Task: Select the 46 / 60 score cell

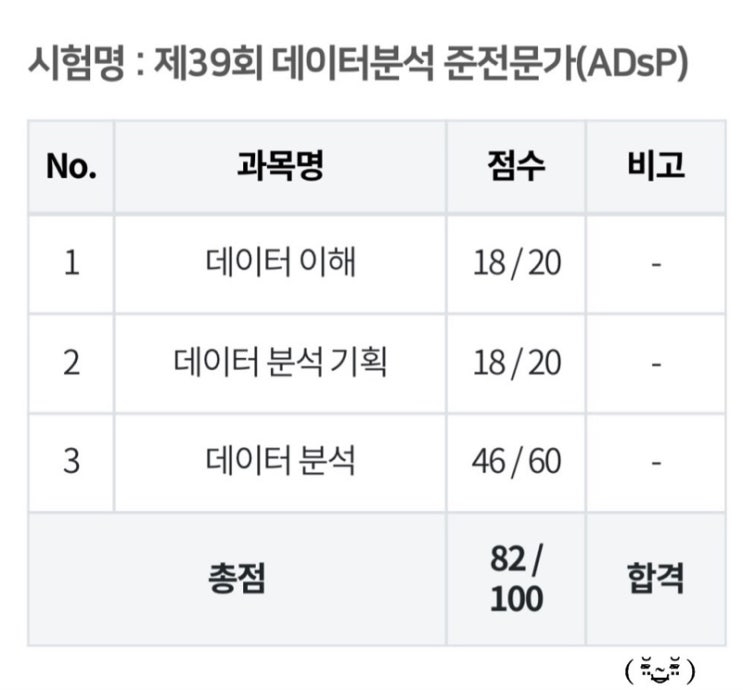Action: [x=516, y=462]
